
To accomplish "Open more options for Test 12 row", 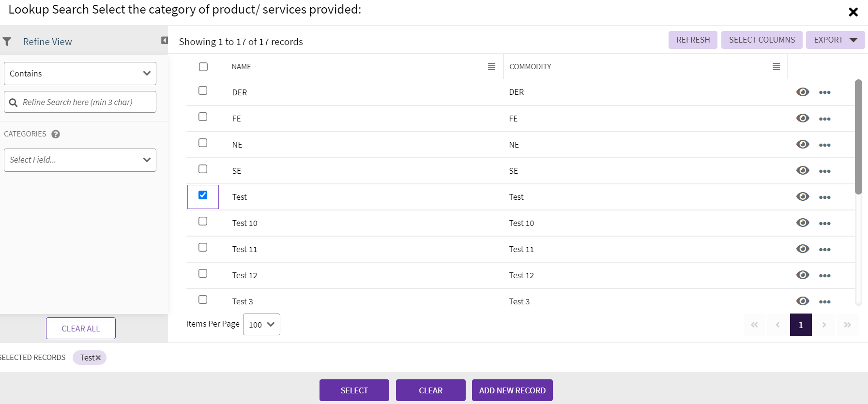I will point(824,275).
